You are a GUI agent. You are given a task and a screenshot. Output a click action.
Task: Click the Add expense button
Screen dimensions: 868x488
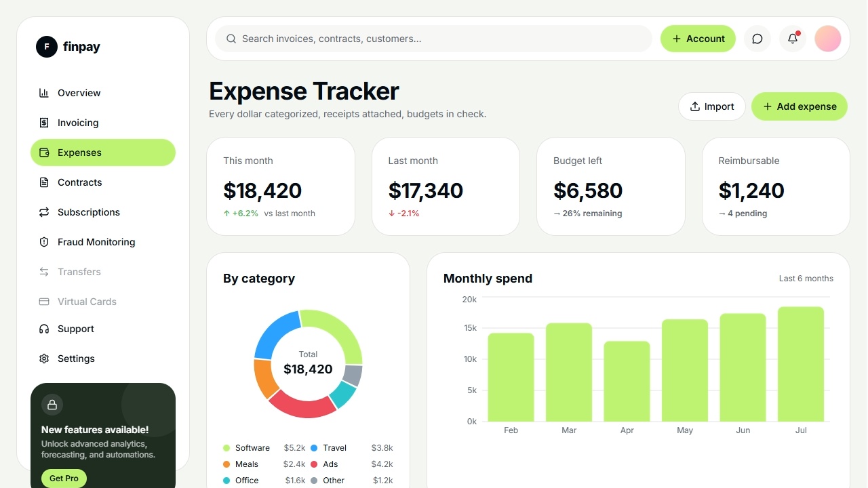tap(800, 106)
